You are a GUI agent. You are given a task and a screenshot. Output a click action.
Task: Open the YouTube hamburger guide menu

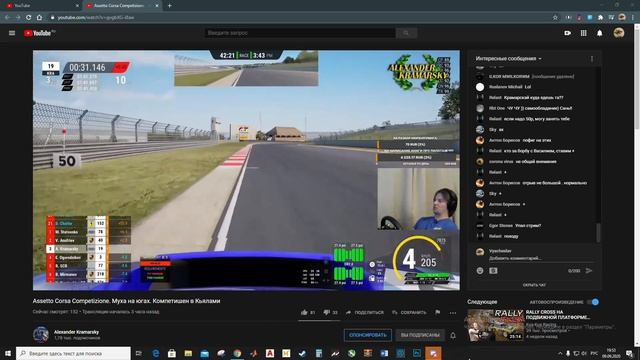click(12, 33)
